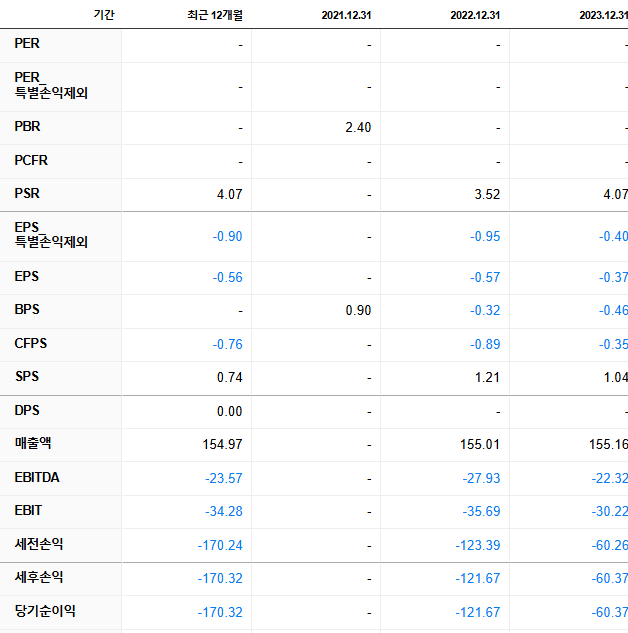Click the plain EPS row label
The height and width of the screenshot is (633, 628).
tap(27, 277)
